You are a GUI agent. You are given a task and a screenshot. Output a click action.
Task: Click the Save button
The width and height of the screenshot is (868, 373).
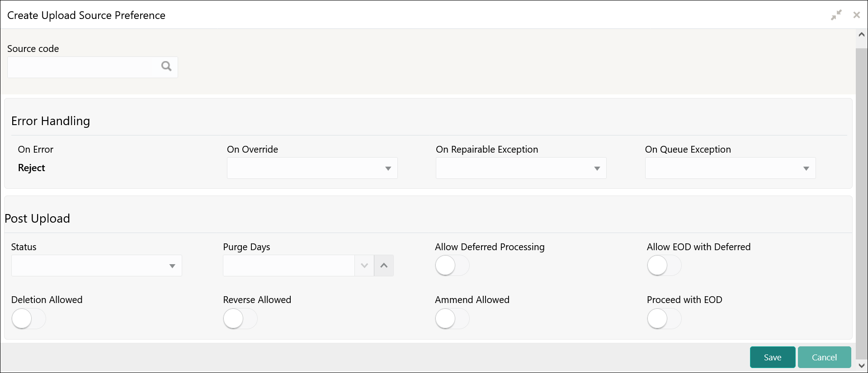pyautogui.click(x=772, y=357)
